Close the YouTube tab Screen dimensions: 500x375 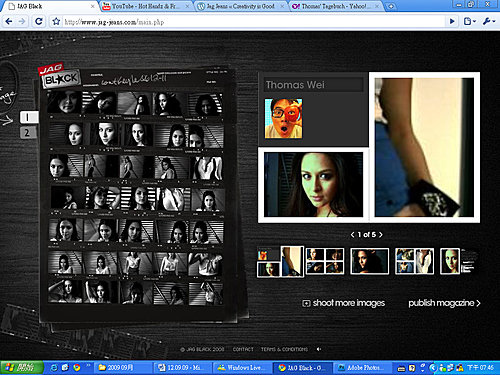[x=187, y=6]
